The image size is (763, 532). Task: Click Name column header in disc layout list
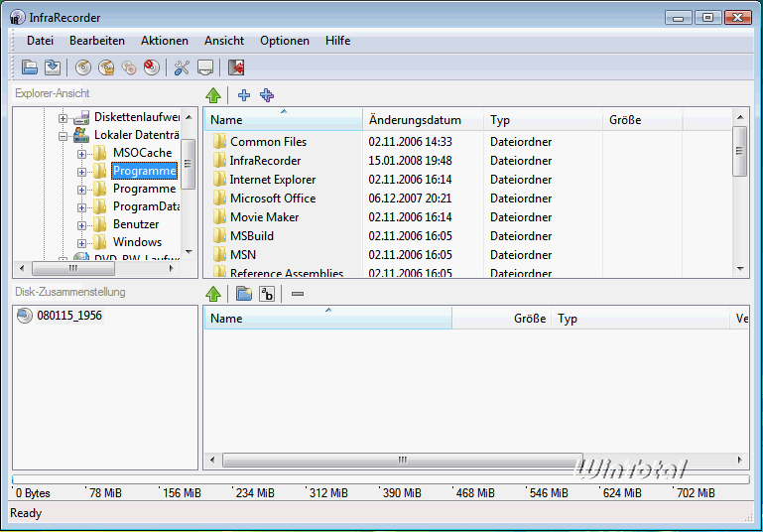[328, 319]
